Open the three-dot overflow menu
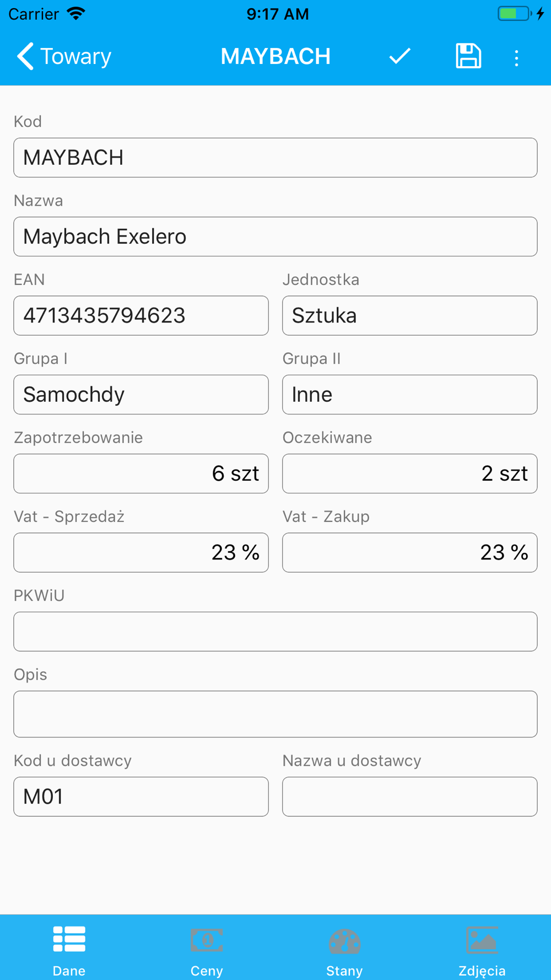551x980 pixels. [x=516, y=58]
